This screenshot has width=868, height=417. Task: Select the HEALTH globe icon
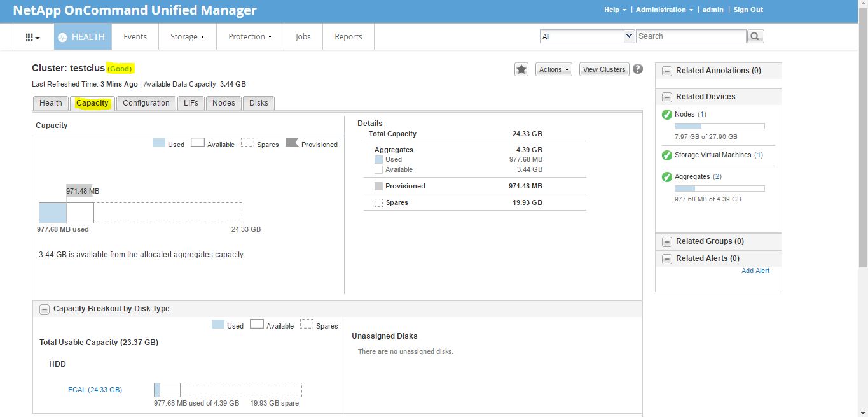[x=62, y=36]
